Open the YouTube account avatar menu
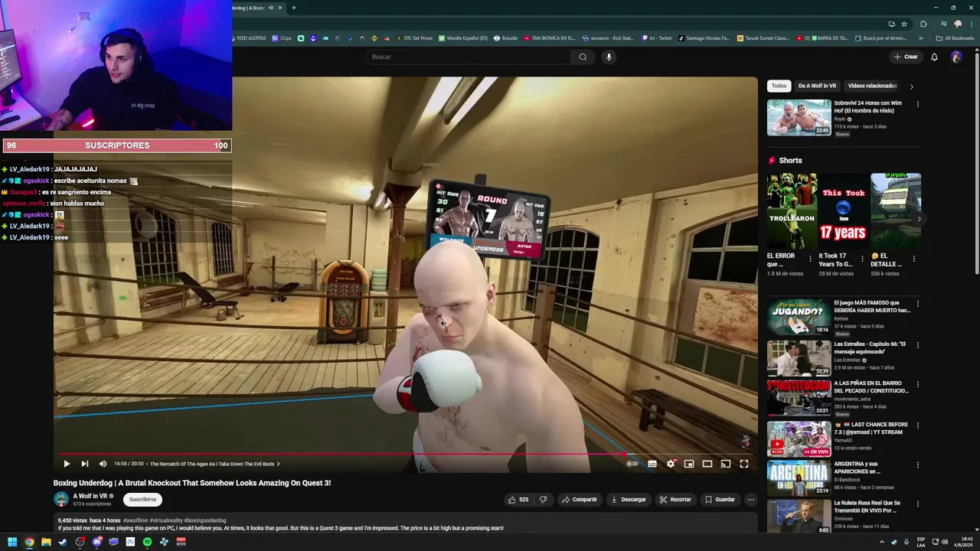Image resolution: width=980 pixels, height=551 pixels. (x=956, y=57)
